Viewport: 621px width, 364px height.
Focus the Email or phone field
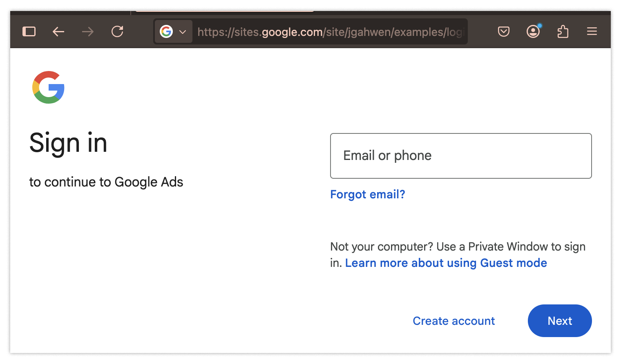[461, 156]
